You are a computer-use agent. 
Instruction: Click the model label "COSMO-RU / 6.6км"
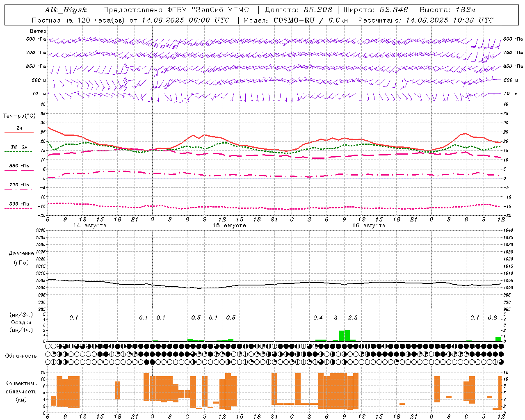tap(310, 20)
